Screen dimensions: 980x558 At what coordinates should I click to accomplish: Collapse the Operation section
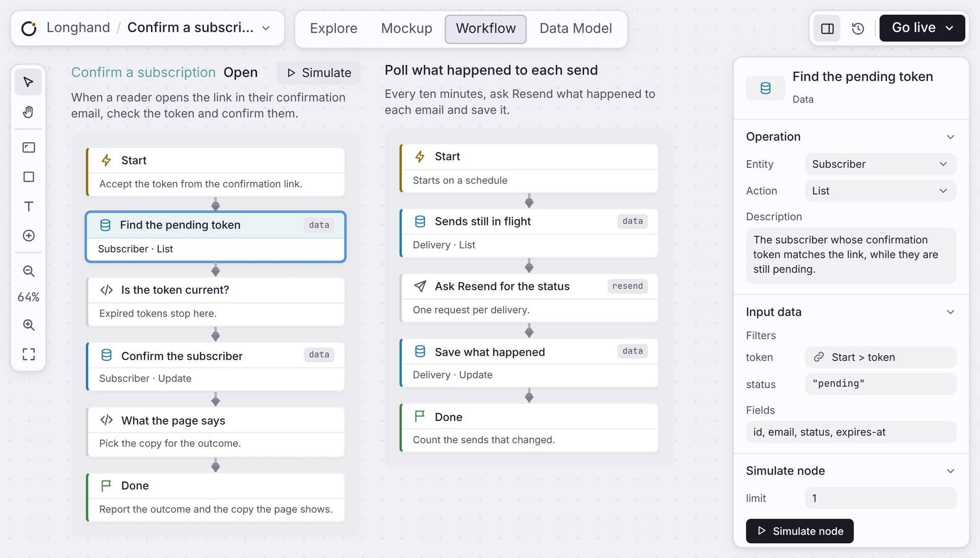point(950,137)
